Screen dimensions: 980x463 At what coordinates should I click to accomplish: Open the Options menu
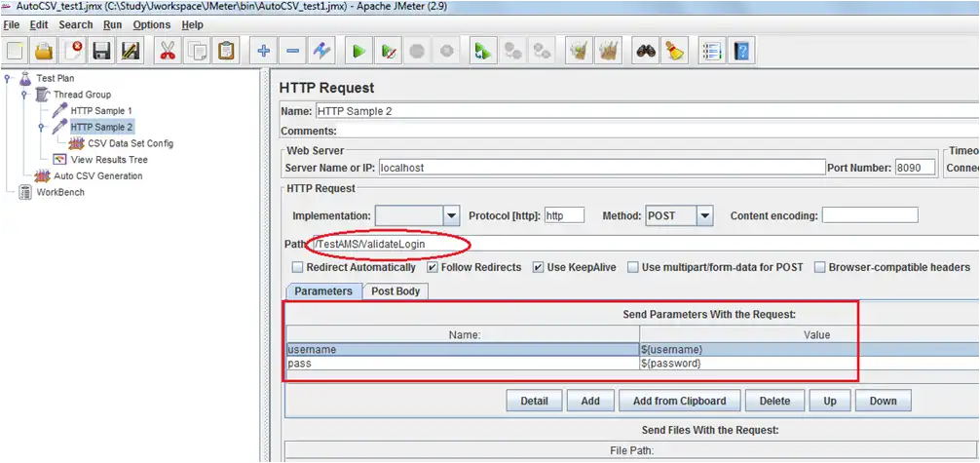(x=152, y=25)
